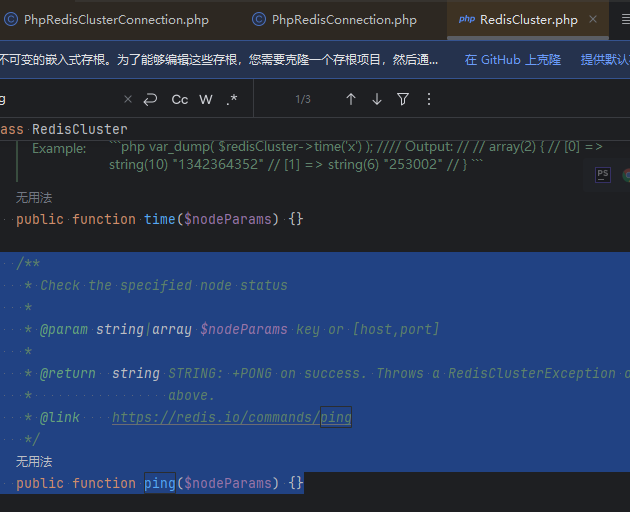Image resolution: width=630 pixels, height=512 pixels.
Task: Click the php file icon on RedisCluster tab
Action: [466, 19]
